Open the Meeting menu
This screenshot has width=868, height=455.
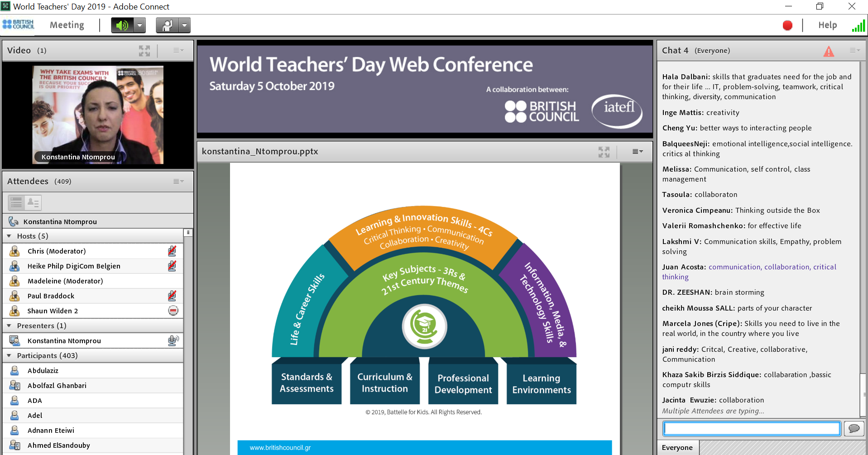click(67, 25)
